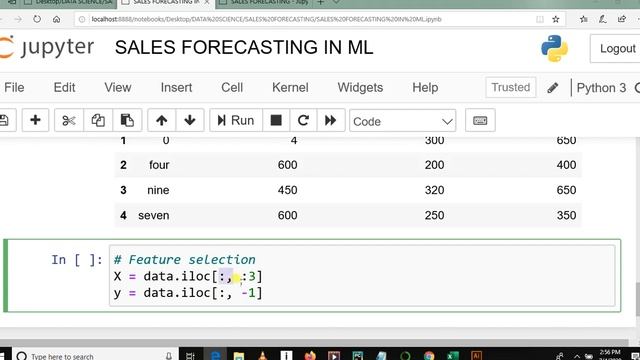Click the Trusted notebook indicator

[x=511, y=87]
